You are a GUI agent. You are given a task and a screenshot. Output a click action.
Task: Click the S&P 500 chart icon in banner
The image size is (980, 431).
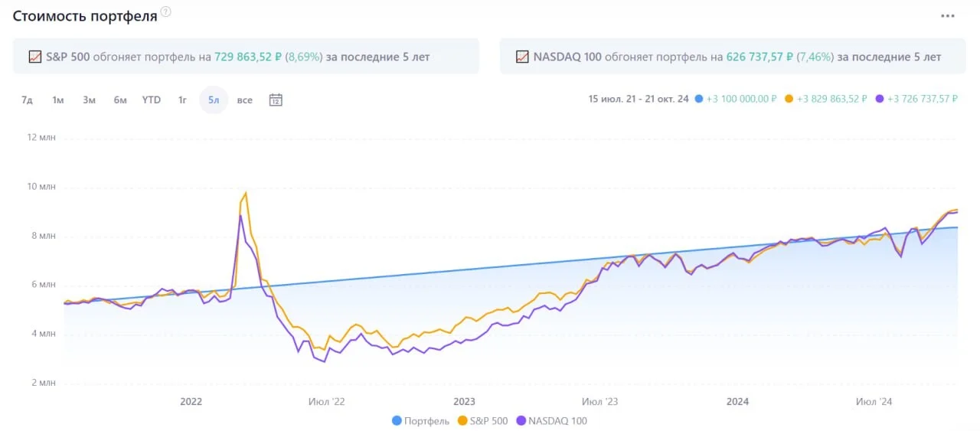pos(34,57)
